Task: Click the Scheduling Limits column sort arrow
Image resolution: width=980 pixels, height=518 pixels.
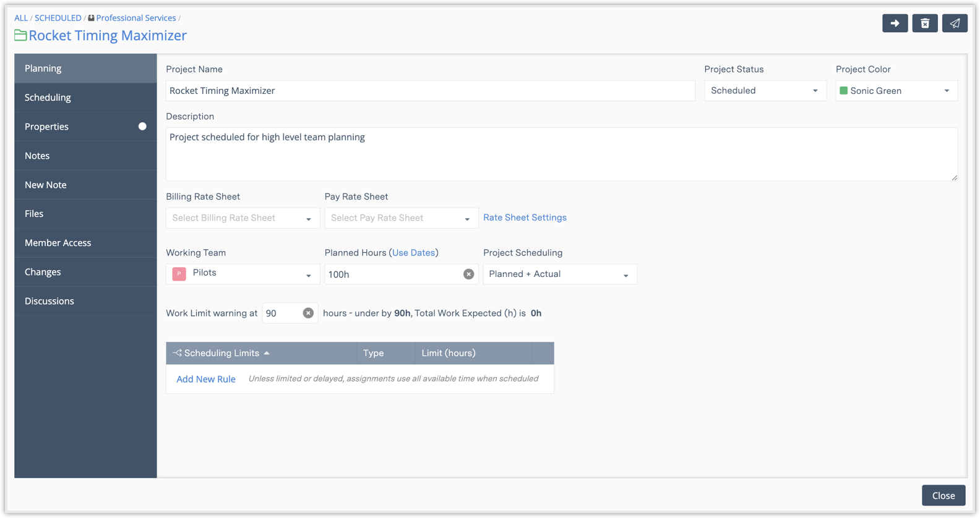Action: click(x=267, y=353)
